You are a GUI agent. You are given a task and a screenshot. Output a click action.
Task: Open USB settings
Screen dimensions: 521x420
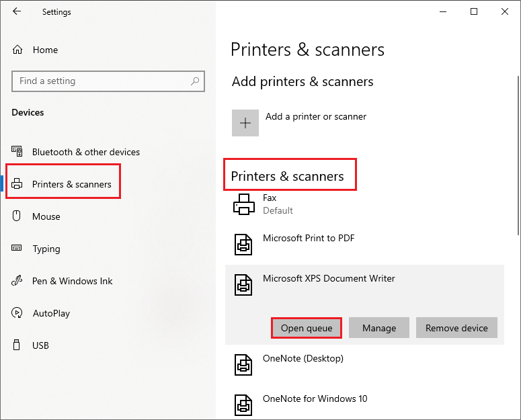tap(40, 345)
